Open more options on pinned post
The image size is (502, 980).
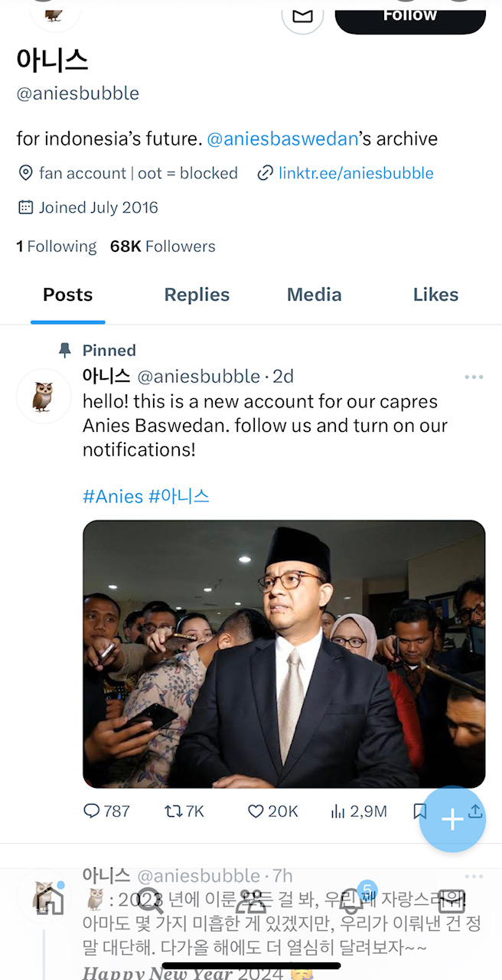click(x=474, y=377)
